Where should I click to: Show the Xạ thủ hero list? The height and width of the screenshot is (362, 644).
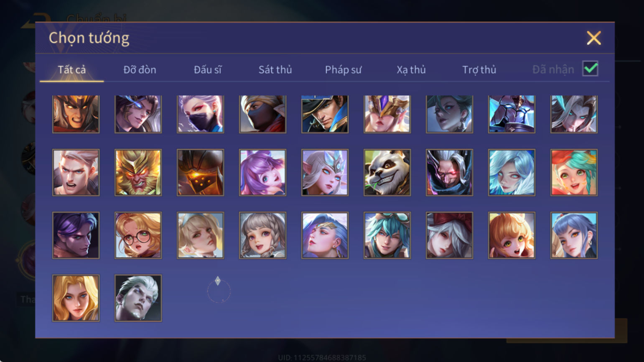(x=411, y=70)
